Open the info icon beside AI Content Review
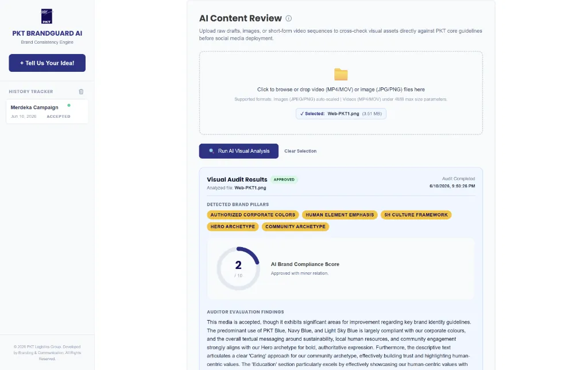Image resolution: width=588 pixels, height=370 pixels. 288,18
